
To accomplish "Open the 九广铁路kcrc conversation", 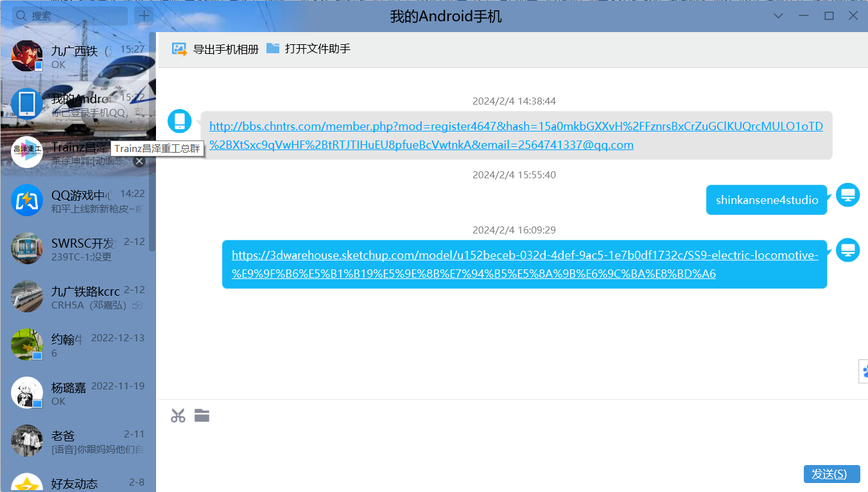I will tap(78, 297).
